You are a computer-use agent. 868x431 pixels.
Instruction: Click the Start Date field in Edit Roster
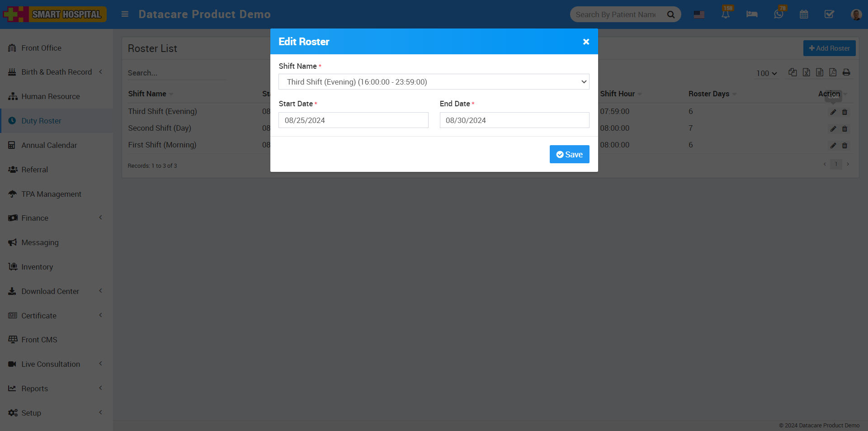(x=353, y=120)
